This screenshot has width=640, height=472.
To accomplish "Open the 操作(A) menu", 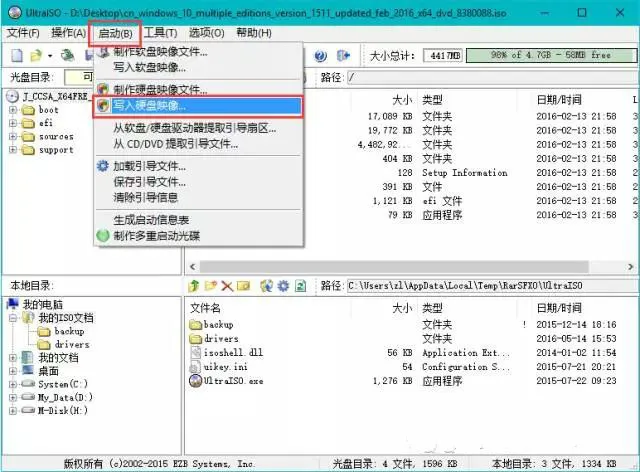I will (68, 33).
